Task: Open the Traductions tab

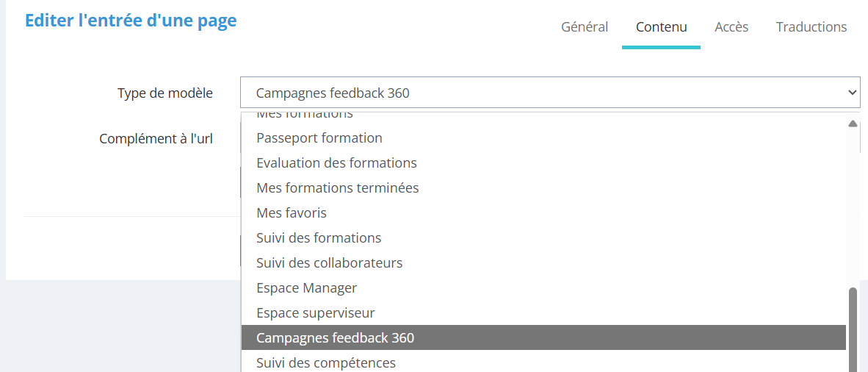Action: pyautogui.click(x=811, y=27)
